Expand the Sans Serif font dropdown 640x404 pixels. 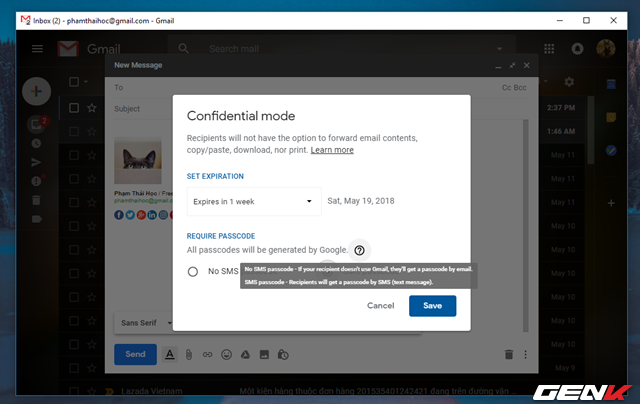(145, 323)
